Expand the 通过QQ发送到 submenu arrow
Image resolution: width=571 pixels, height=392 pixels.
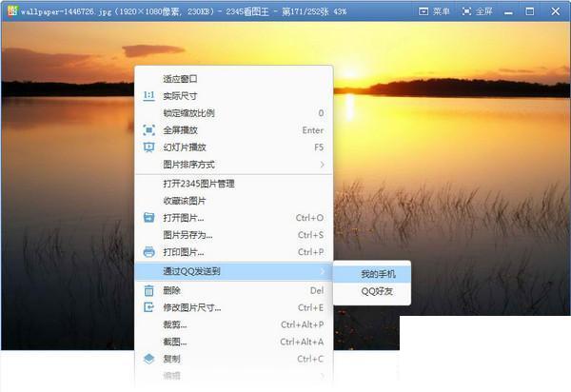click(x=322, y=271)
